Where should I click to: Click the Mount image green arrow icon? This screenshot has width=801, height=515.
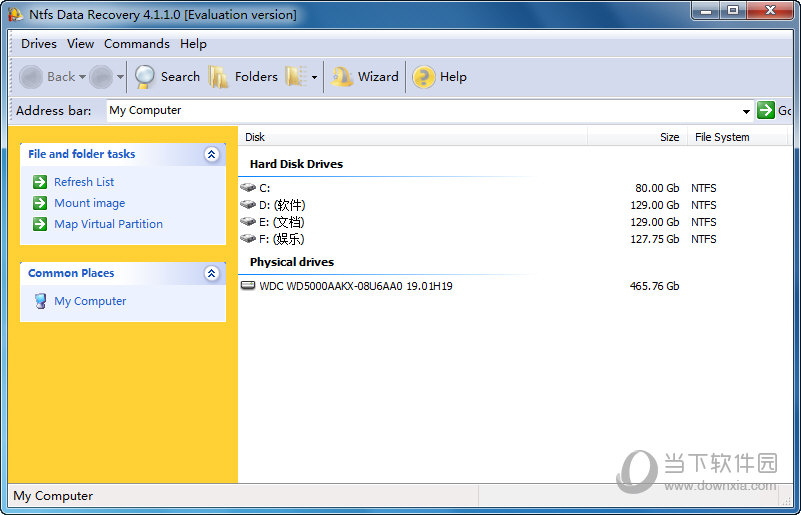pyautogui.click(x=40, y=203)
